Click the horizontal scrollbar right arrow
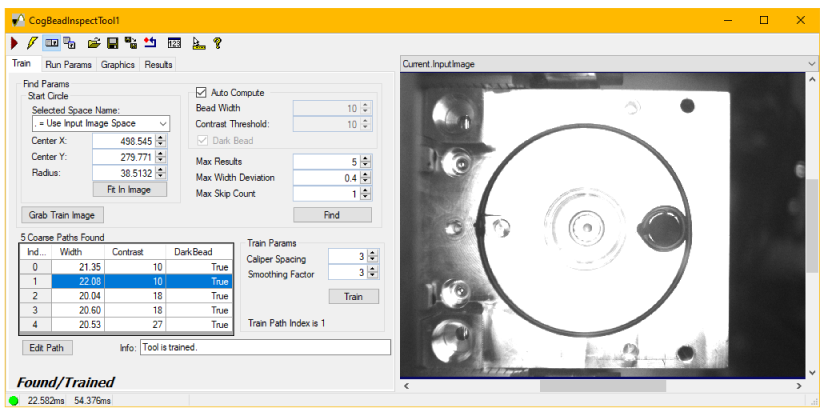The image size is (824, 412). (799, 386)
